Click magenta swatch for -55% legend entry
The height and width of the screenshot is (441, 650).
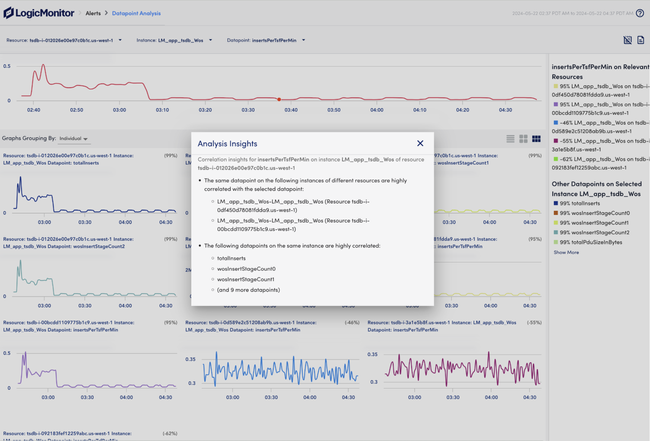pyautogui.click(x=556, y=141)
